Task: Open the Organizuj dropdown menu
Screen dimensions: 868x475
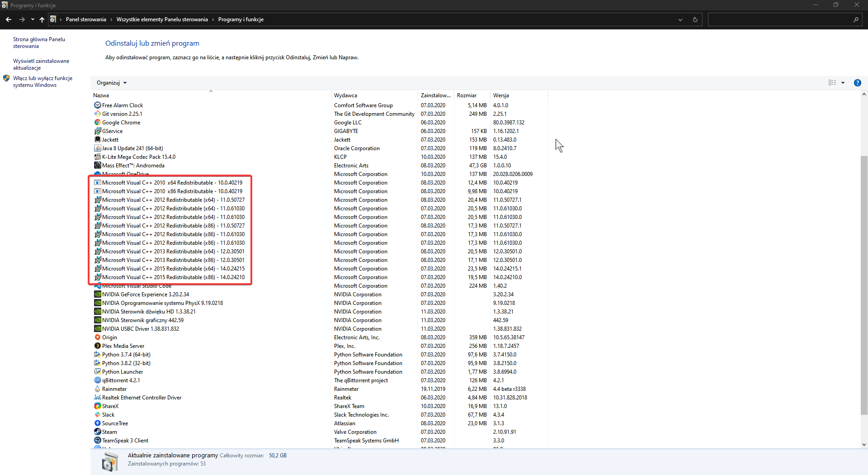Action: pos(112,83)
